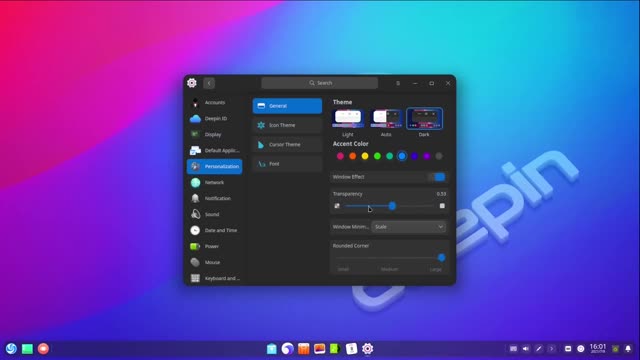Pick the gray accent color
Viewport: 640px width, 360px height.
tap(439, 156)
